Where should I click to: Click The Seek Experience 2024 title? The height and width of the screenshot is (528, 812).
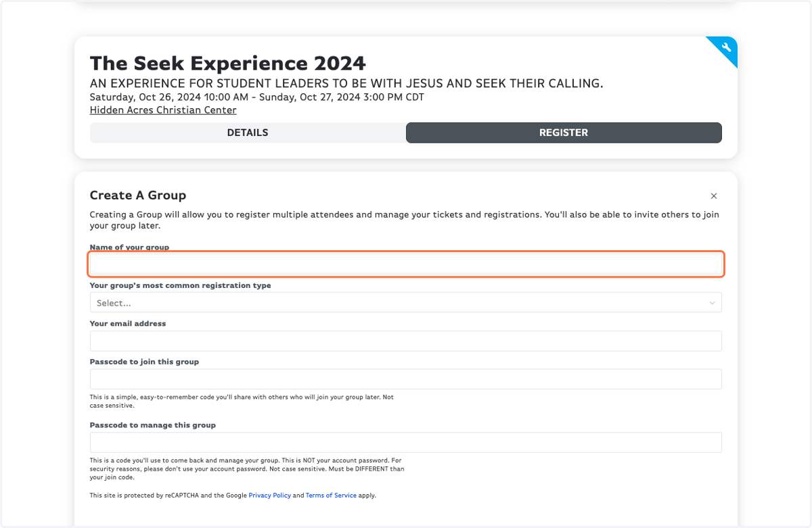(x=228, y=64)
